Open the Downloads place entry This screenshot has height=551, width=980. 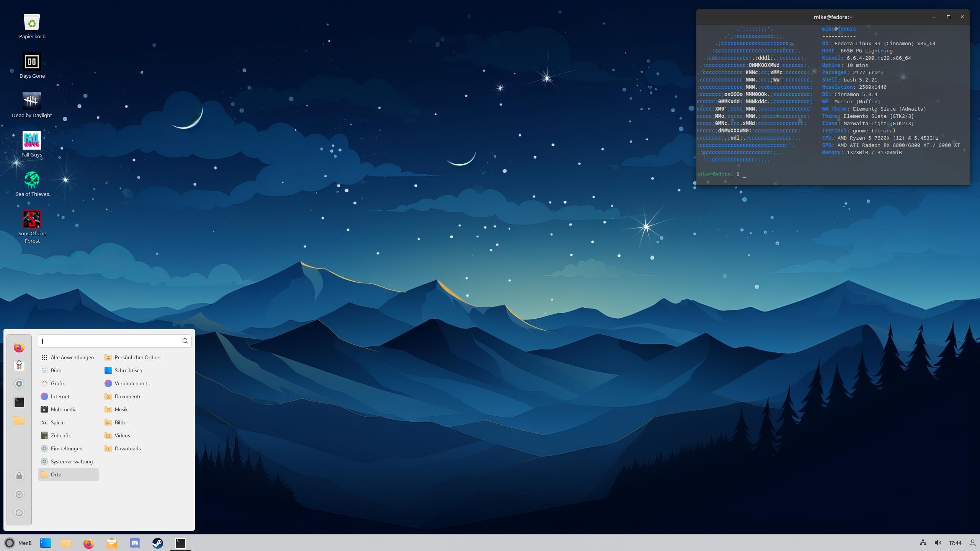[x=127, y=448]
